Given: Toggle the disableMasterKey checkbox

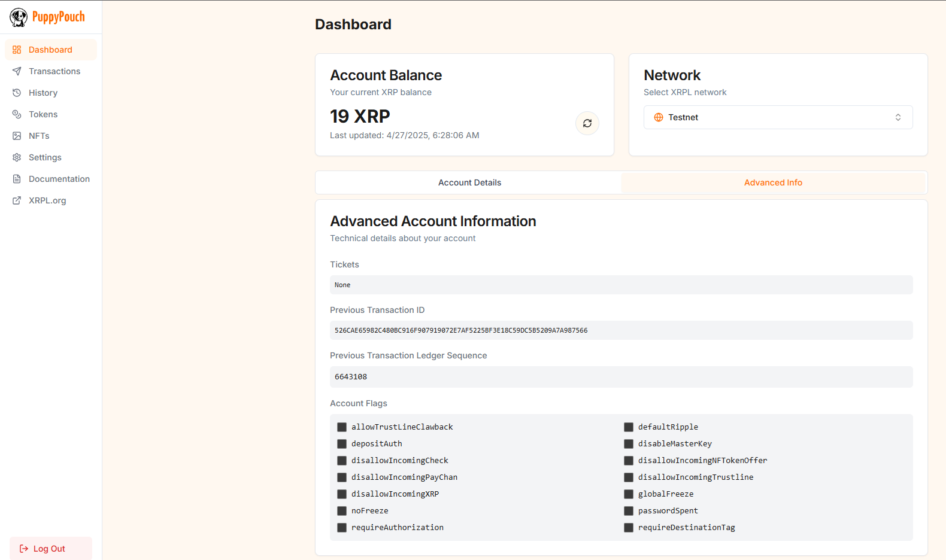Looking at the screenshot, I should click(x=629, y=444).
